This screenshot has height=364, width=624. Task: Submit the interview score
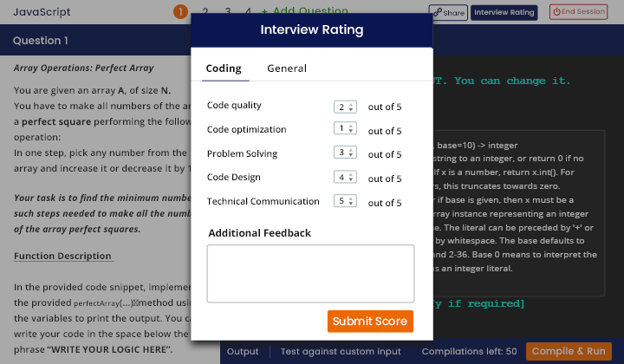(x=370, y=321)
